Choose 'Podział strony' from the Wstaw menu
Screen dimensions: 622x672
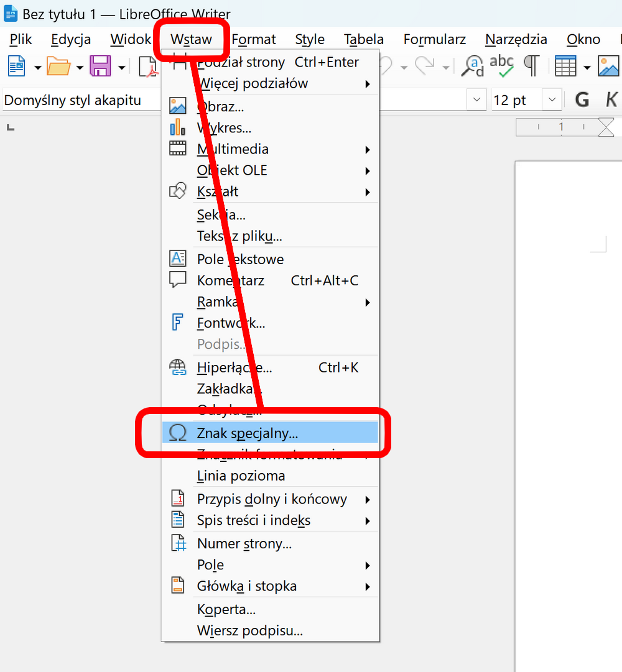(270, 62)
